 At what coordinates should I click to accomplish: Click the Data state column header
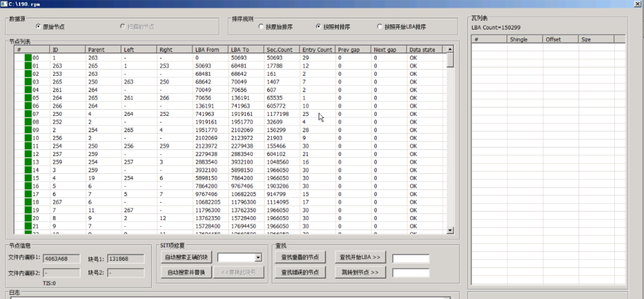point(424,50)
